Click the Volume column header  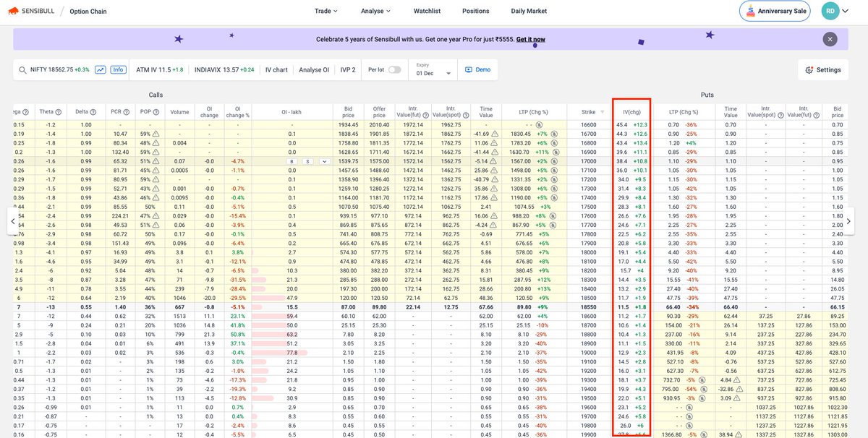pyautogui.click(x=179, y=113)
